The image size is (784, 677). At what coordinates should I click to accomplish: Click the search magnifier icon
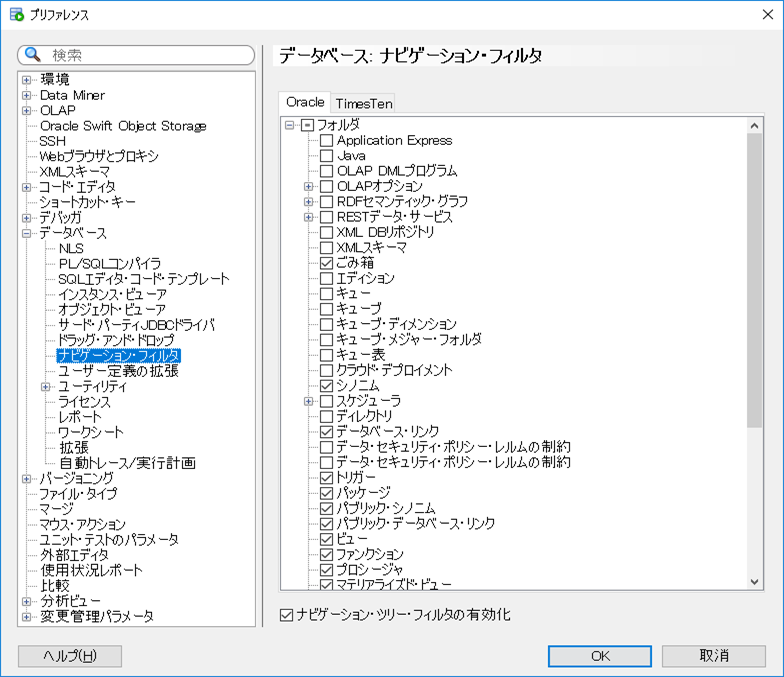[32, 54]
